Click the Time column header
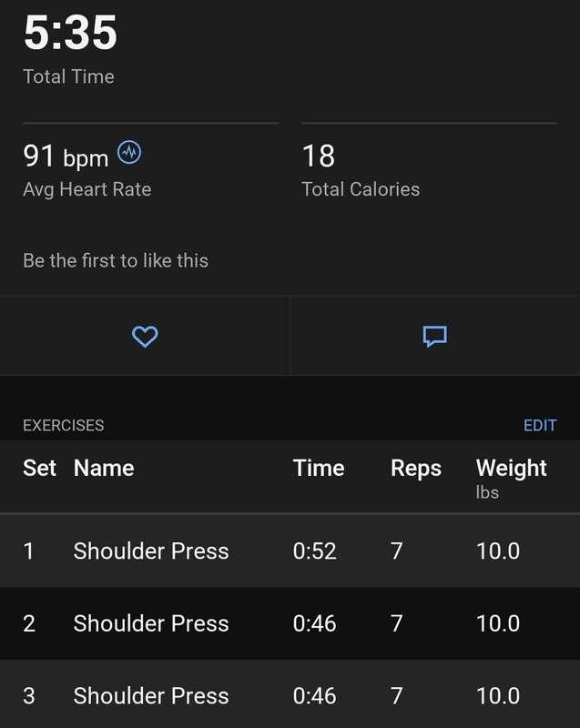 click(319, 469)
